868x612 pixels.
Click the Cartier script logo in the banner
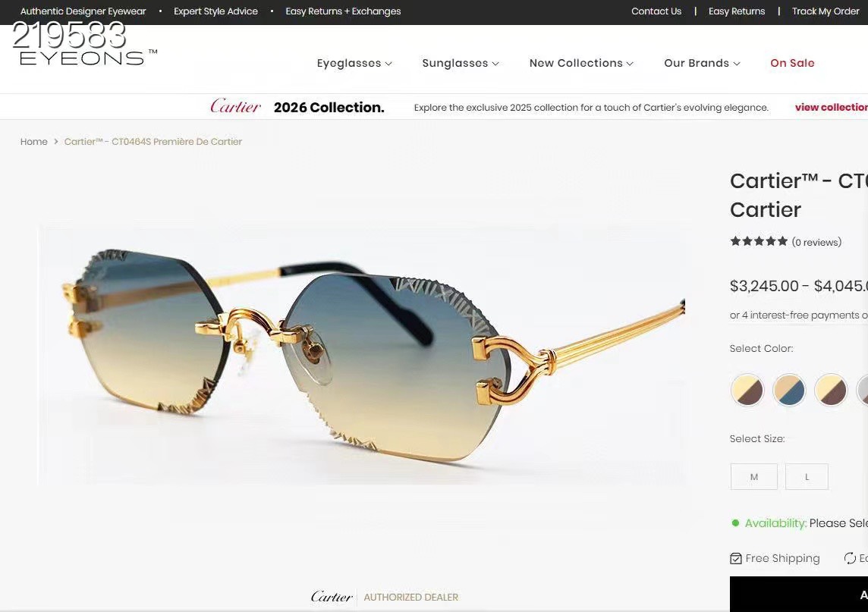pos(235,105)
